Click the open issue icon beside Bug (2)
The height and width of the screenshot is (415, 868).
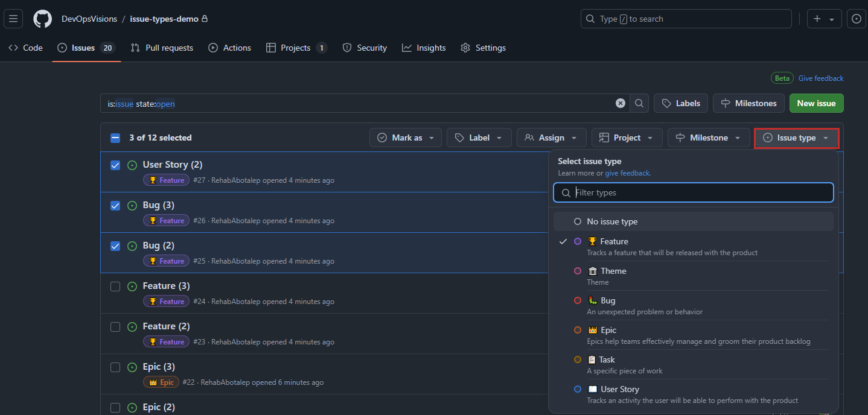[132, 246]
